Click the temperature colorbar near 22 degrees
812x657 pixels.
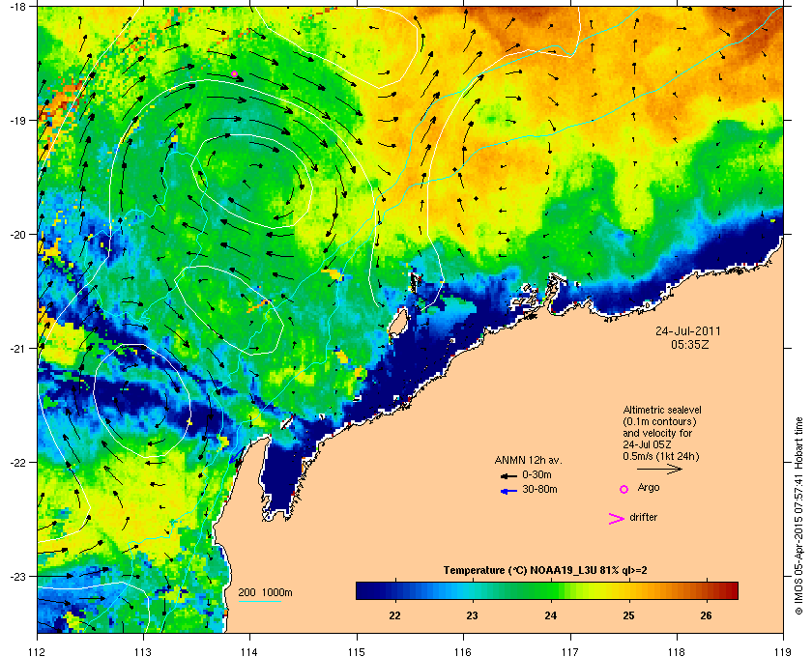tap(395, 590)
